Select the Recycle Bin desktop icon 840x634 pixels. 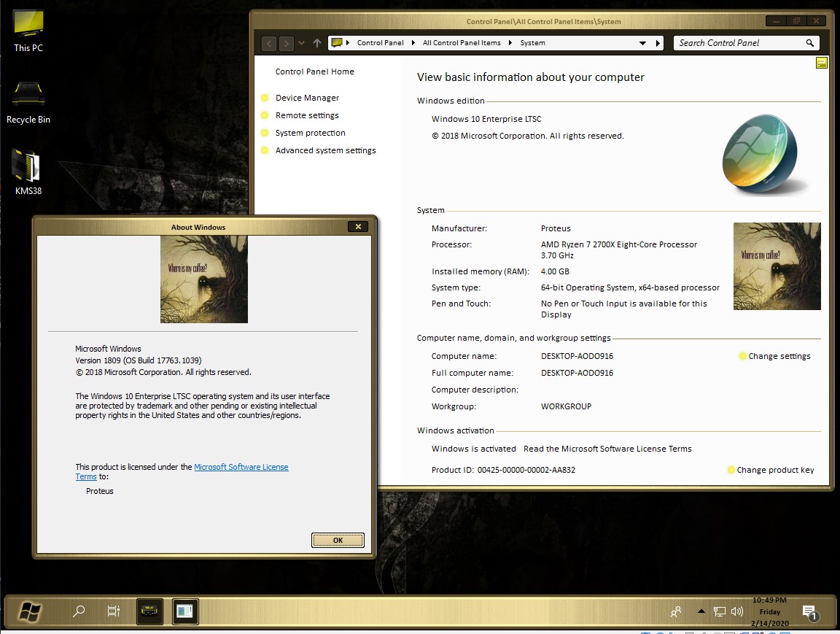[28, 102]
